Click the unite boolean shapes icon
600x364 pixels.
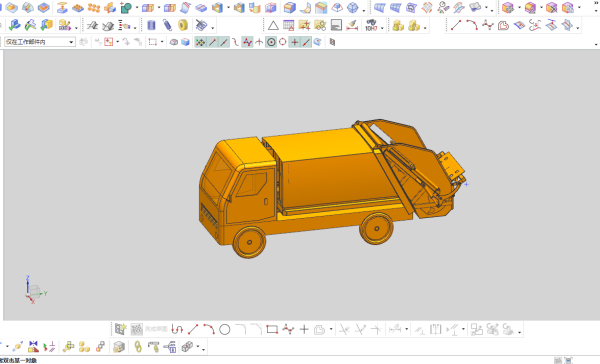pos(126,7)
